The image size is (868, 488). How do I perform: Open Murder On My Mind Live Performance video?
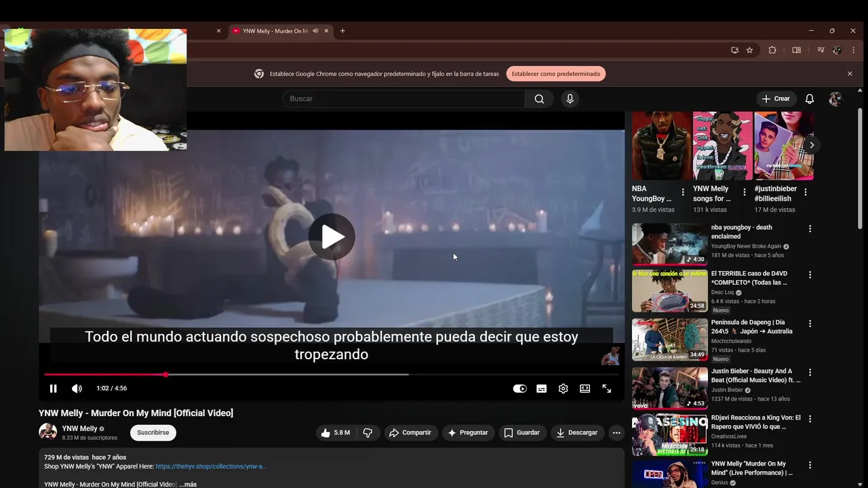pyautogui.click(x=669, y=474)
